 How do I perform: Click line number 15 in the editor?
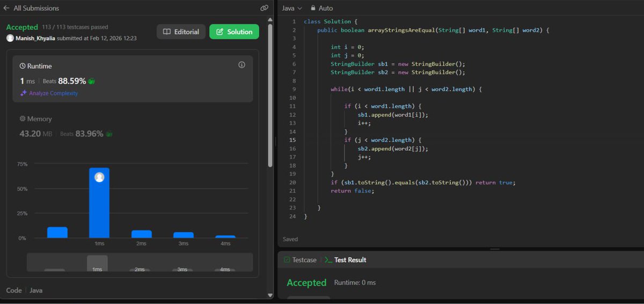292,140
